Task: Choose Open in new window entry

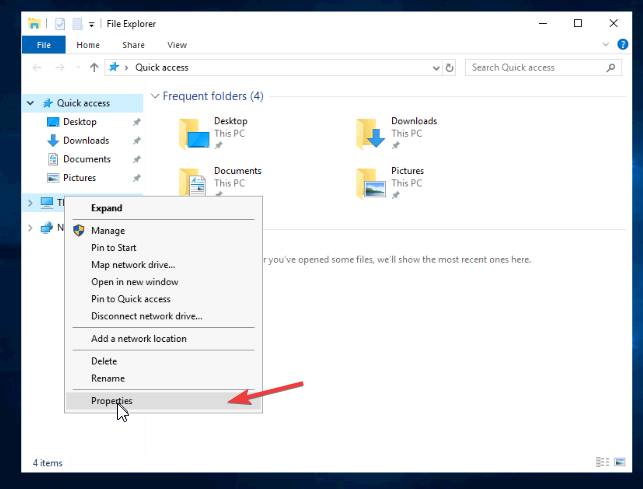Action: (x=164, y=282)
